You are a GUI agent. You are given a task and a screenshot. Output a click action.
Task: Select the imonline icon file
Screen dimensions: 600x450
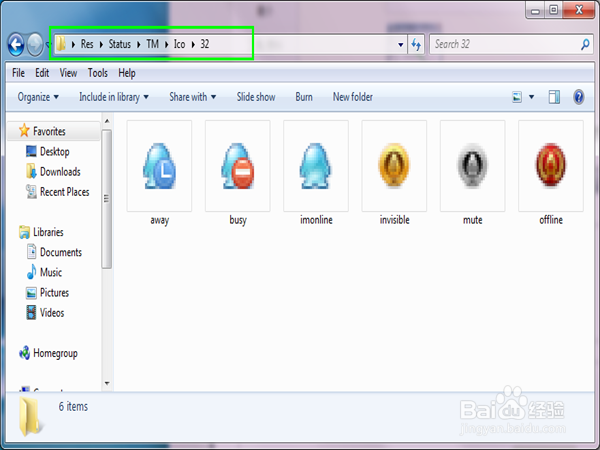[x=316, y=166]
